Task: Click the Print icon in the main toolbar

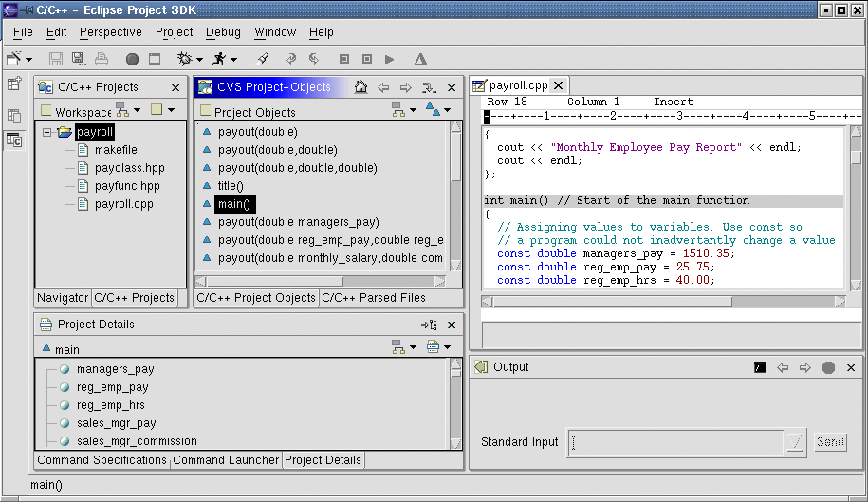Action: pyautogui.click(x=101, y=59)
